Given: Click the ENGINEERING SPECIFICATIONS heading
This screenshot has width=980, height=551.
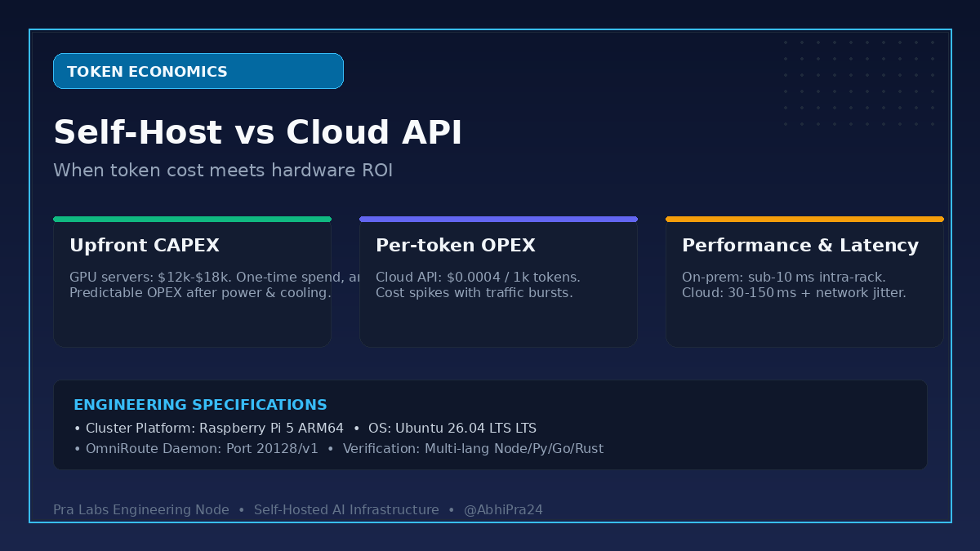Looking at the screenshot, I should pos(200,405).
